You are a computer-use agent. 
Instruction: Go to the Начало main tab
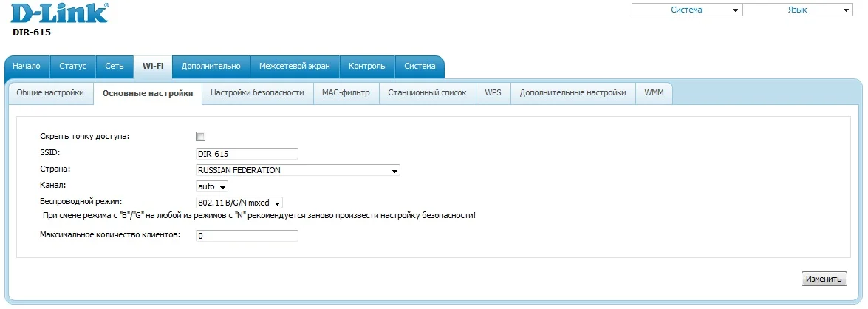(x=27, y=67)
